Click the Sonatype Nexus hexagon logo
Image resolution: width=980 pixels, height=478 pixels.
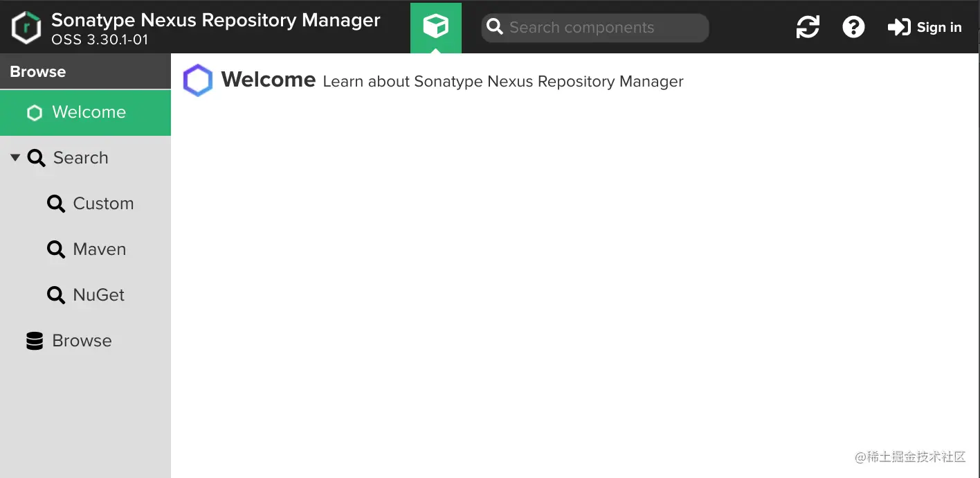point(26,28)
